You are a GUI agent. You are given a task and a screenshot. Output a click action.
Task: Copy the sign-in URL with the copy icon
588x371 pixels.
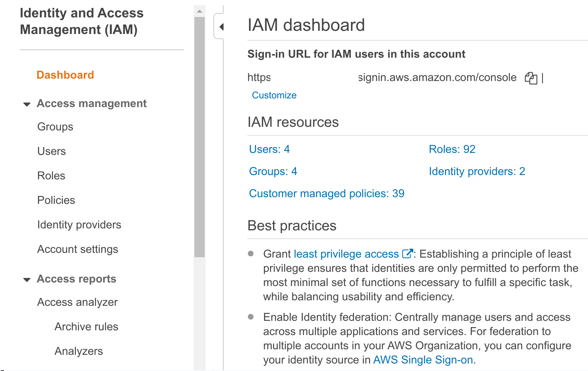(531, 78)
